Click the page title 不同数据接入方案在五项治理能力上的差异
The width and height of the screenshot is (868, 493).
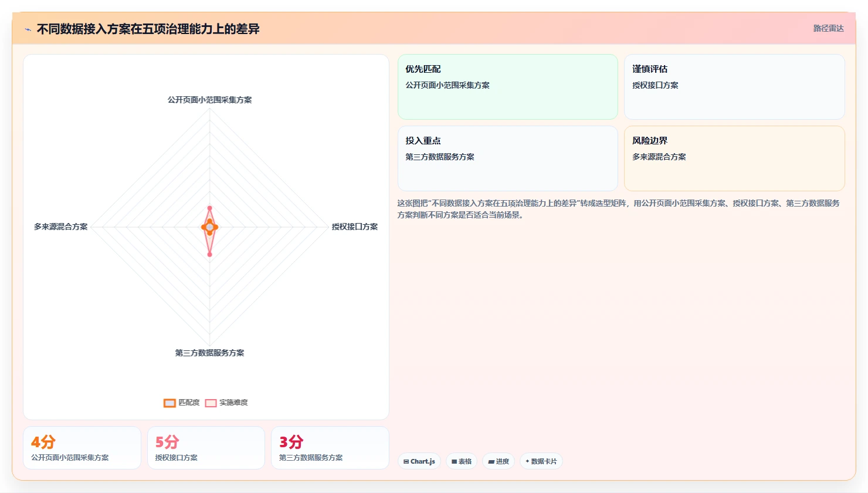pos(148,29)
